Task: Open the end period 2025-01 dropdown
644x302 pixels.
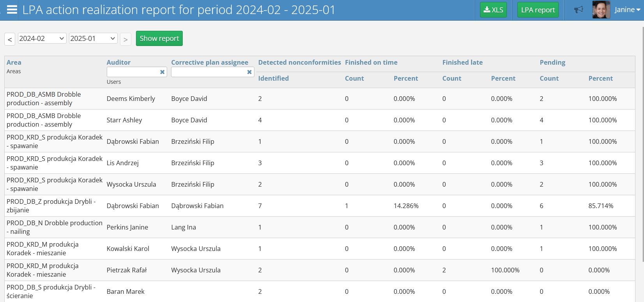Action: [x=93, y=38]
